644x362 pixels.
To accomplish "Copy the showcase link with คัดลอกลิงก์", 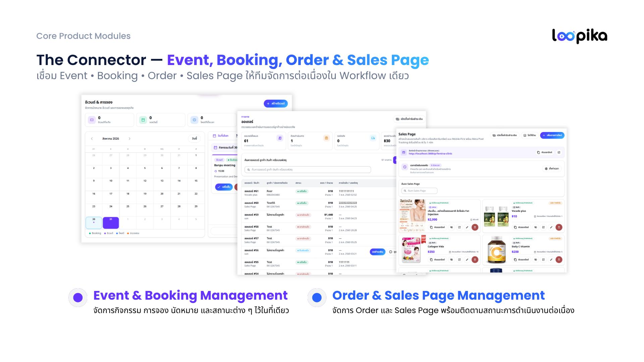I will [x=545, y=153].
